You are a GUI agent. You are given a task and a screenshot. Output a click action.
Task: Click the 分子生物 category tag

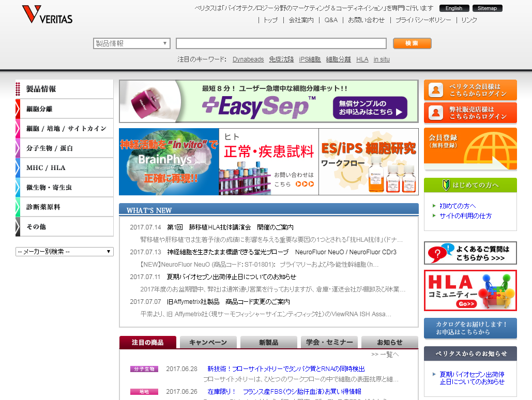tap(144, 369)
